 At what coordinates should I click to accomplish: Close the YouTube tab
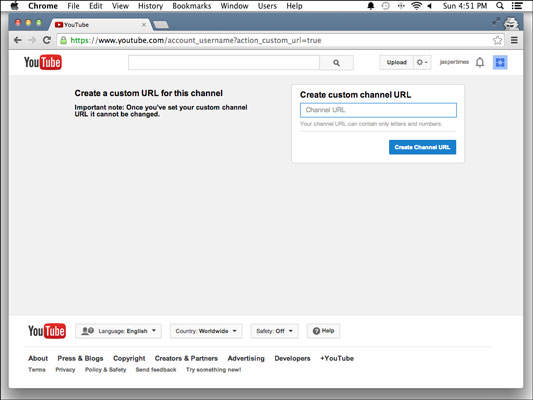pyautogui.click(x=144, y=24)
